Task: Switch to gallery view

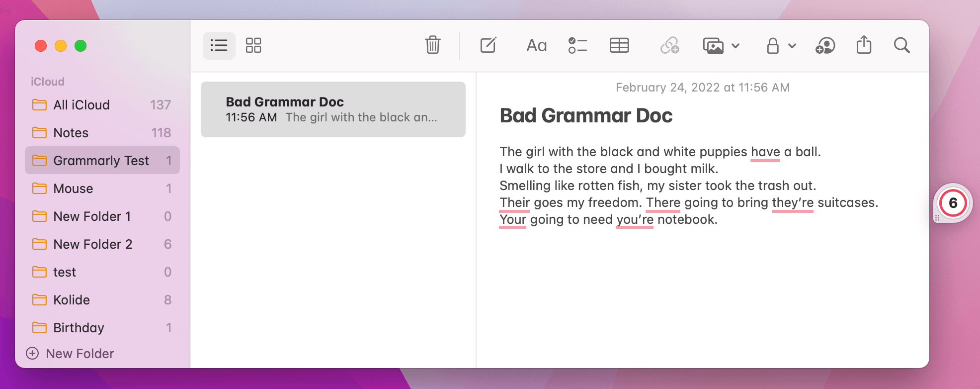Action: (x=253, y=46)
